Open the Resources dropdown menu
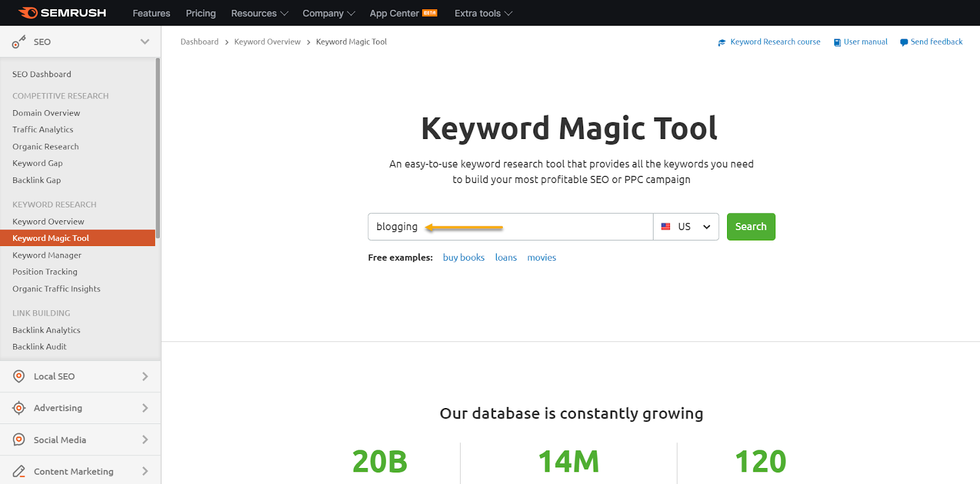This screenshot has height=484, width=980. pyautogui.click(x=259, y=13)
